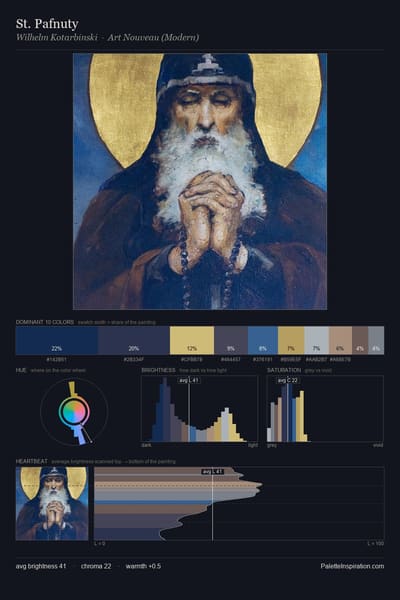Click "L = 100" label under heartbeat chart
This screenshot has height=600, width=400.
click(x=376, y=543)
